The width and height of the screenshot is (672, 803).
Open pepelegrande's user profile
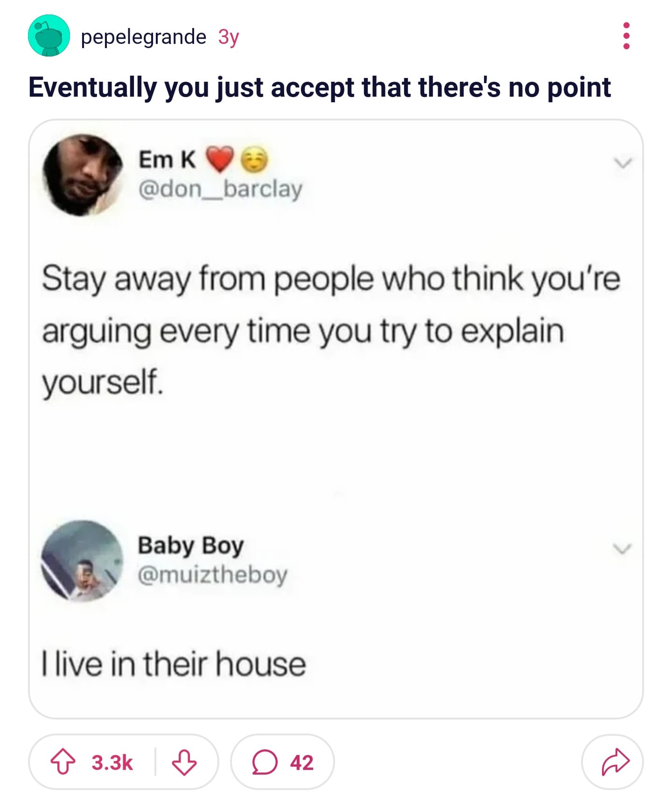[x=143, y=37]
